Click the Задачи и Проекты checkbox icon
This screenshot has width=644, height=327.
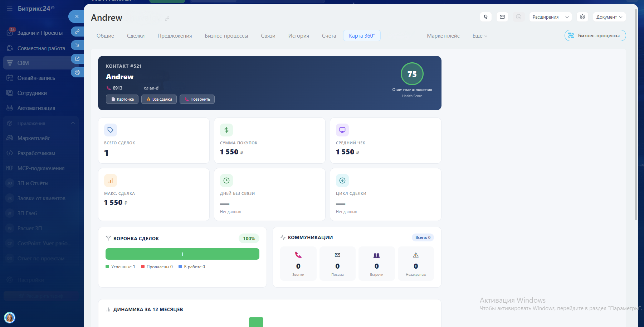tap(10, 33)
